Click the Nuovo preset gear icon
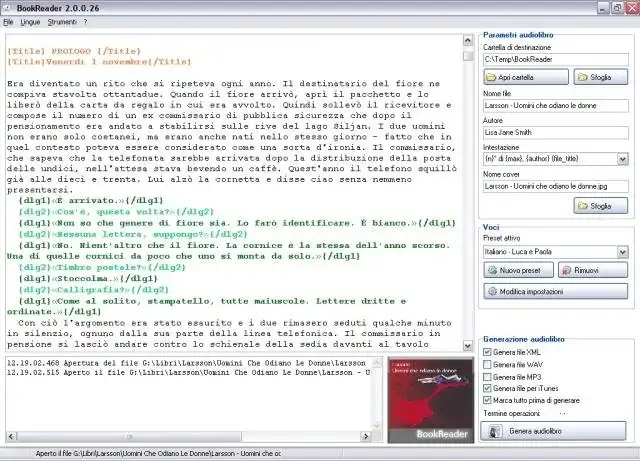This screenshot has height=461, width=640. click(x=493, y=270)
